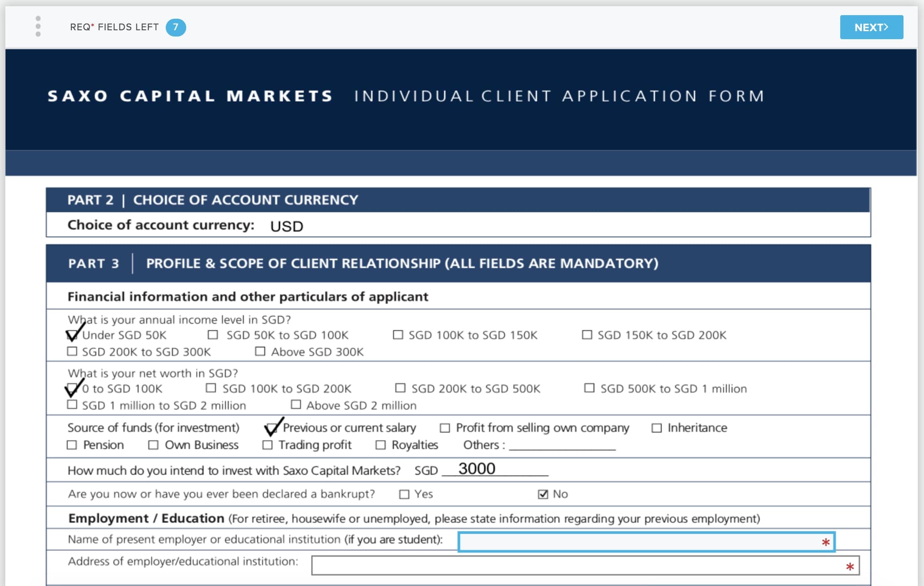
Task: Mark Yes for declared bankrupt
Action: click(404, 494)
